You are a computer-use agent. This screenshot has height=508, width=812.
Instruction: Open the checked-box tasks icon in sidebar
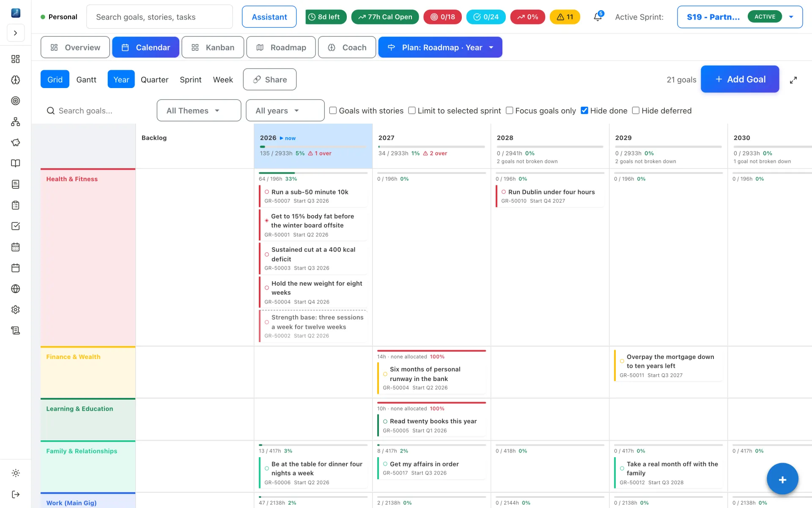[x=16, y=226]
